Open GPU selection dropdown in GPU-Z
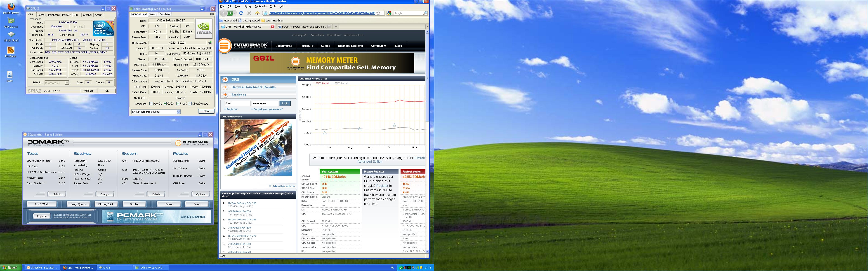This screenshot has height=271, width=868. 178,112
